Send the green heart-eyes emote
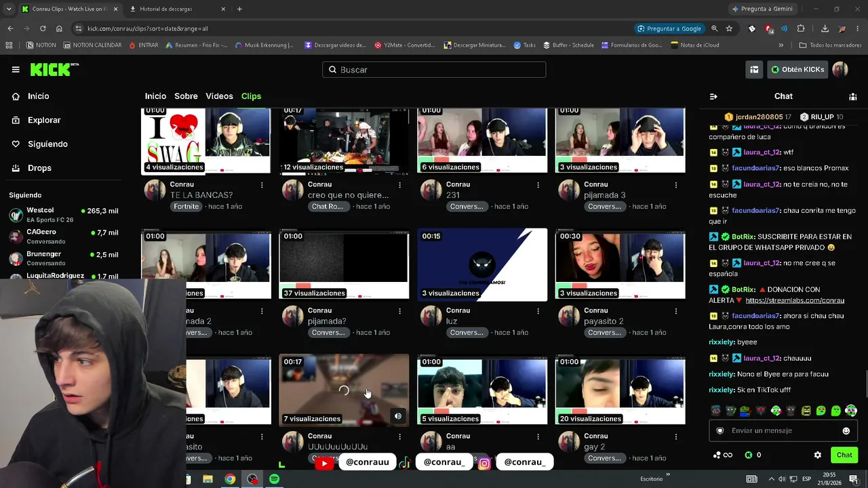This screenshot has height=488, width=868. click(821, 411)
